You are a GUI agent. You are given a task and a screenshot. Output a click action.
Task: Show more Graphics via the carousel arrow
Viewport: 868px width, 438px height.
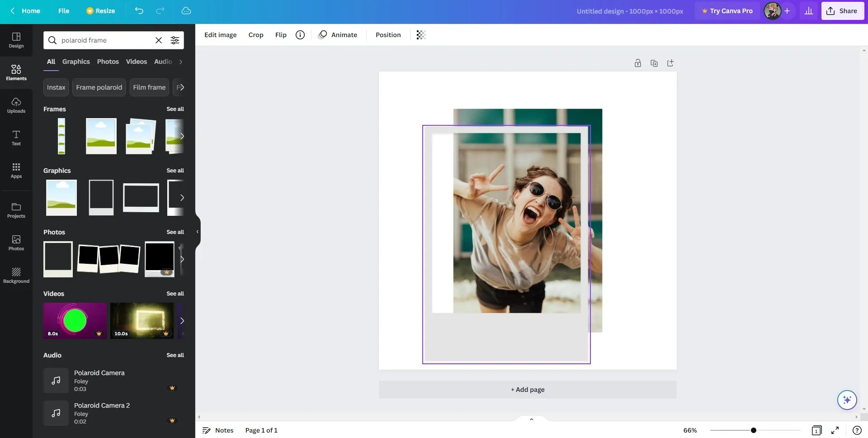click(182, 197)
